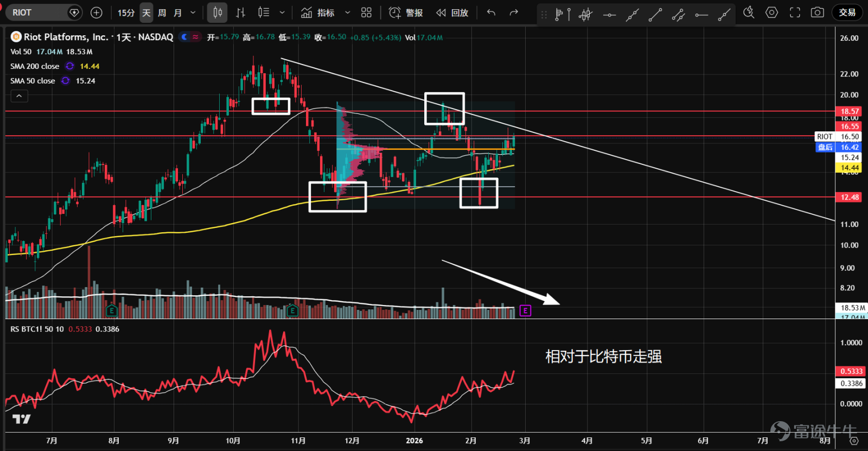Click the 16.55 red price label
Image resolution: width=868 pixels, height=451 pixels.
pyautogui.click(x=849, y=126)
